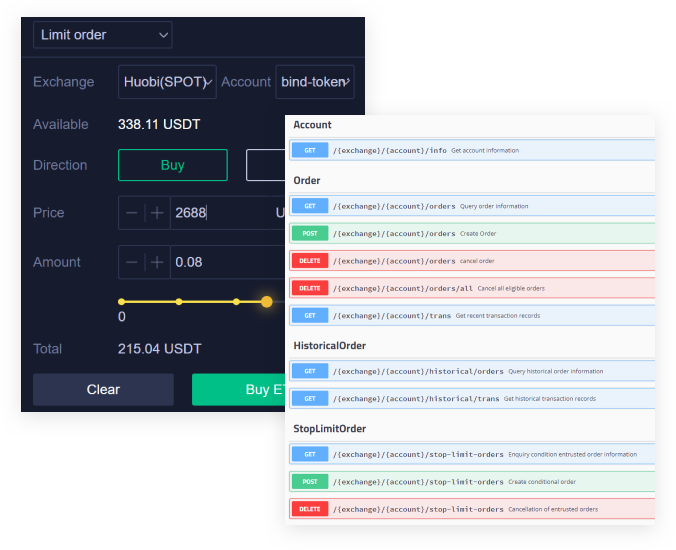Click the green Buy ET submit button
Image resolution: width=676 pixels, height=550 pixels.
tap(238, 390)
